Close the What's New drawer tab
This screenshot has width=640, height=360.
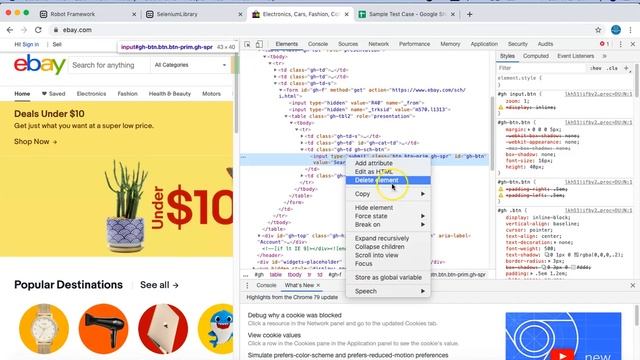318,285
